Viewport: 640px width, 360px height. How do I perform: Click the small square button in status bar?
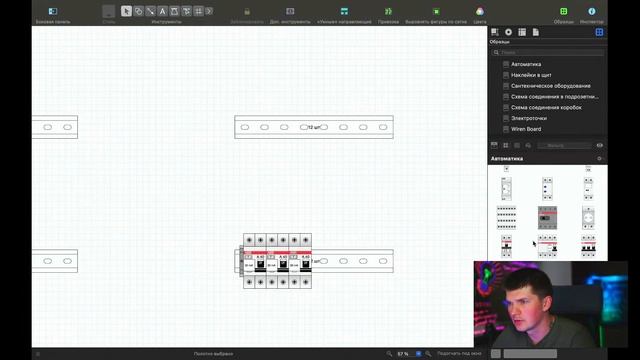pos(496,353)
